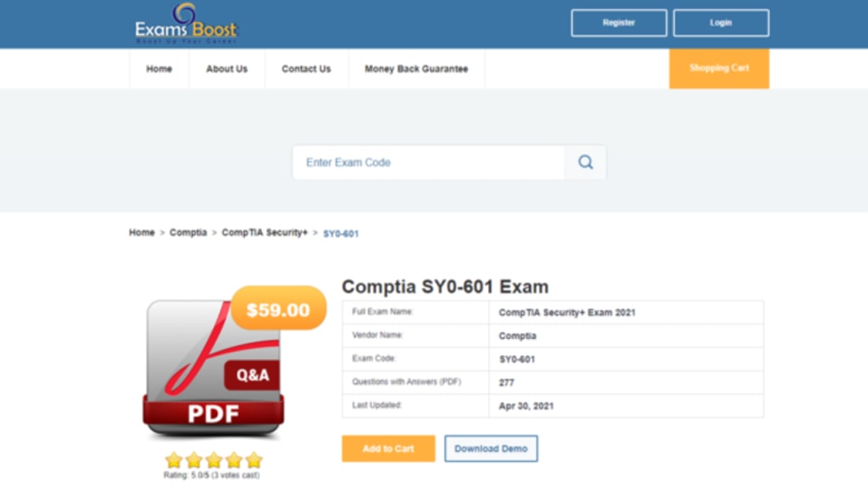Open the Money Back Guarantee page
The width and height of the screenshot is (868, 488).
click(416, 69)
